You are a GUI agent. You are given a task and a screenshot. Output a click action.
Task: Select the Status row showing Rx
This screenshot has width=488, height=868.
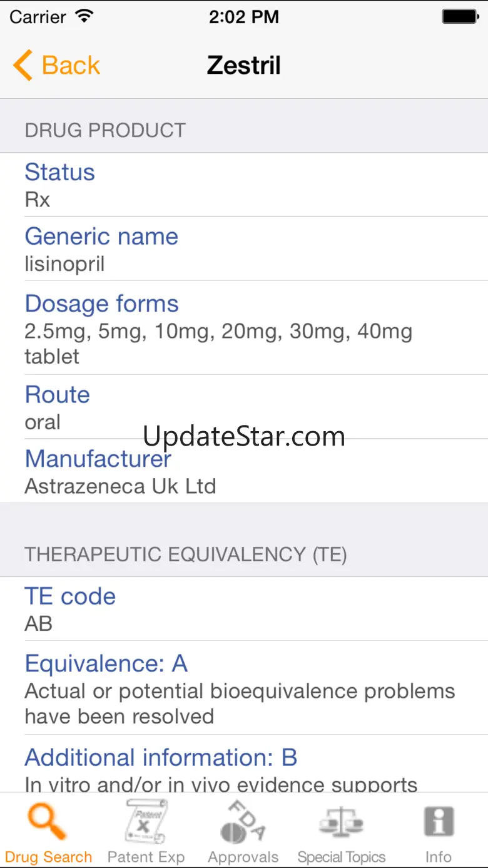click(244, 185)
